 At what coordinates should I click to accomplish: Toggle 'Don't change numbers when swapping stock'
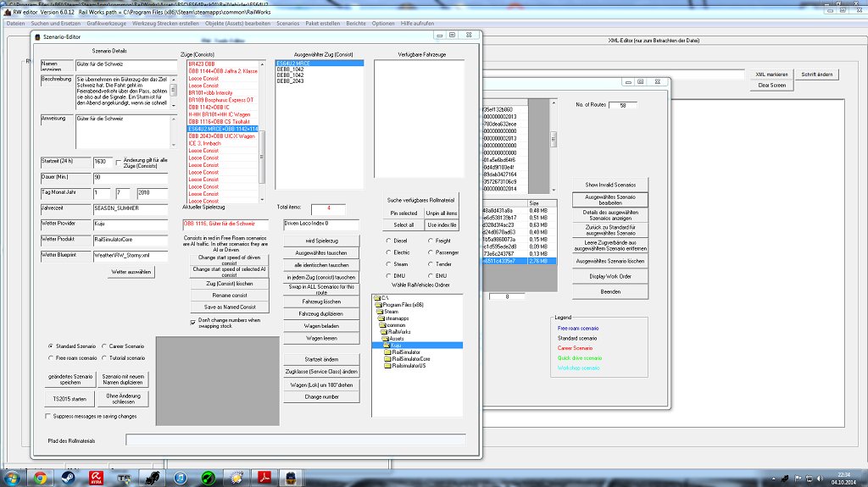point(192,322)
